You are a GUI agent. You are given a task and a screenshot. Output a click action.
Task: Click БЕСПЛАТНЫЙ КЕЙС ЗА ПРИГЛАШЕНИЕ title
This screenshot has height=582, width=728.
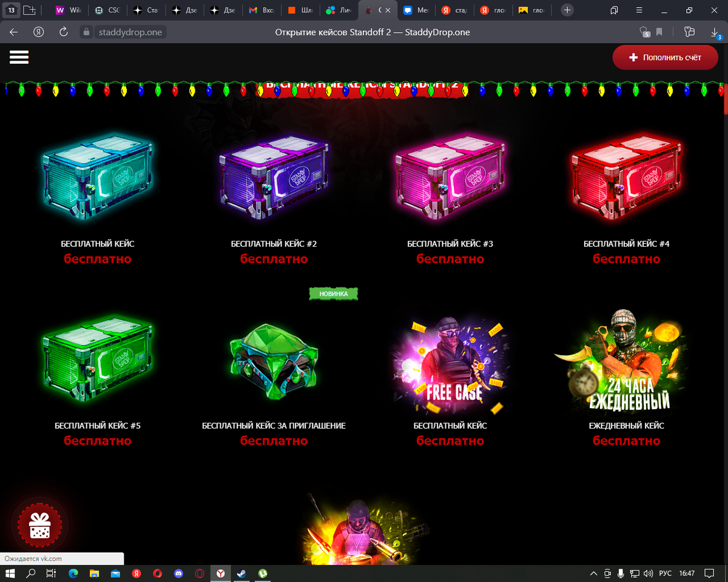(274, 426)
